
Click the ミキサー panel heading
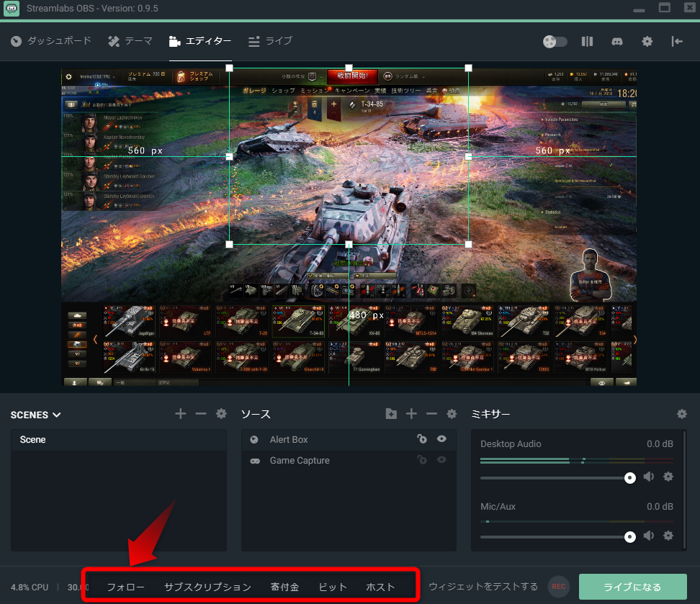[490, 414]
